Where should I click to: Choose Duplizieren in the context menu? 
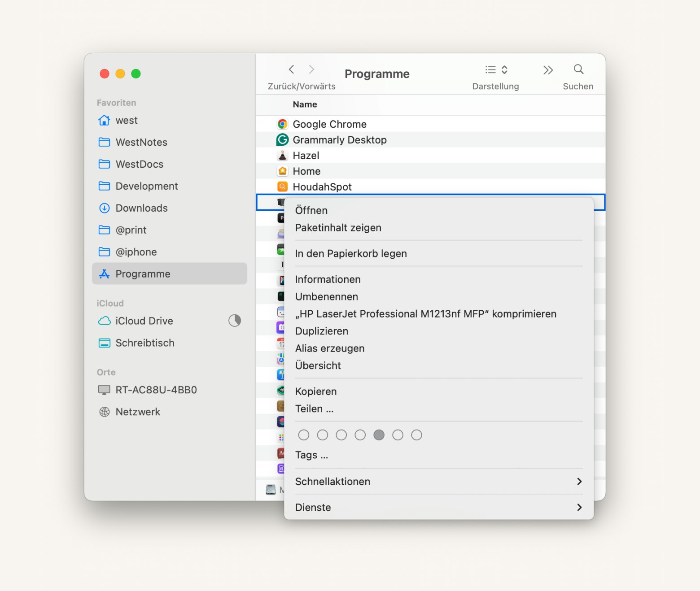pos(439,331)
